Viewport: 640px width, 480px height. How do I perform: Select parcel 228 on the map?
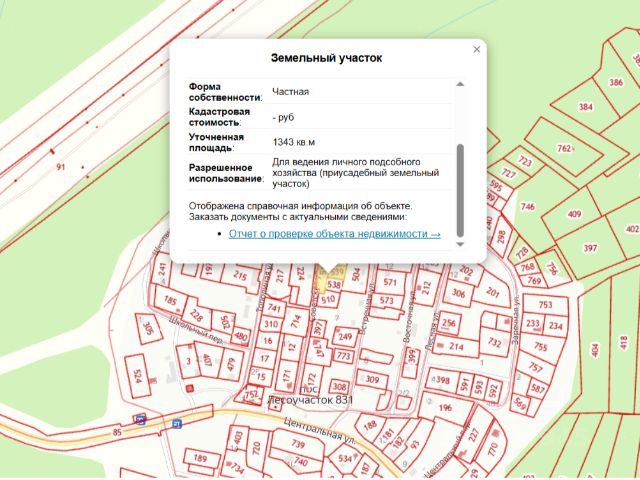tap(197, 316)
